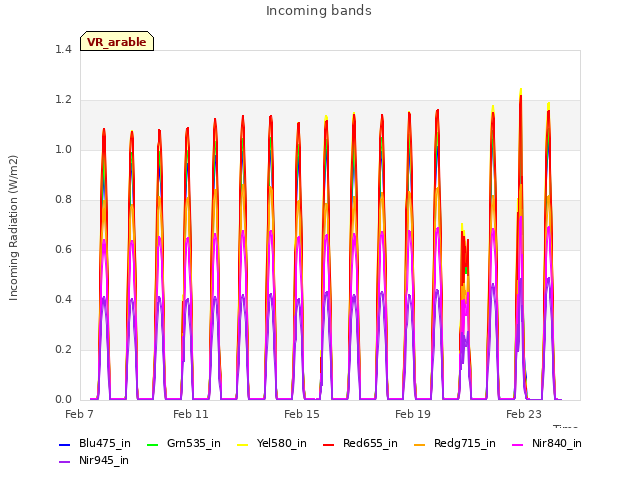Click the red Red655_in legend color marker
Screen dimensions: 640x480
(x=329, y=444)
